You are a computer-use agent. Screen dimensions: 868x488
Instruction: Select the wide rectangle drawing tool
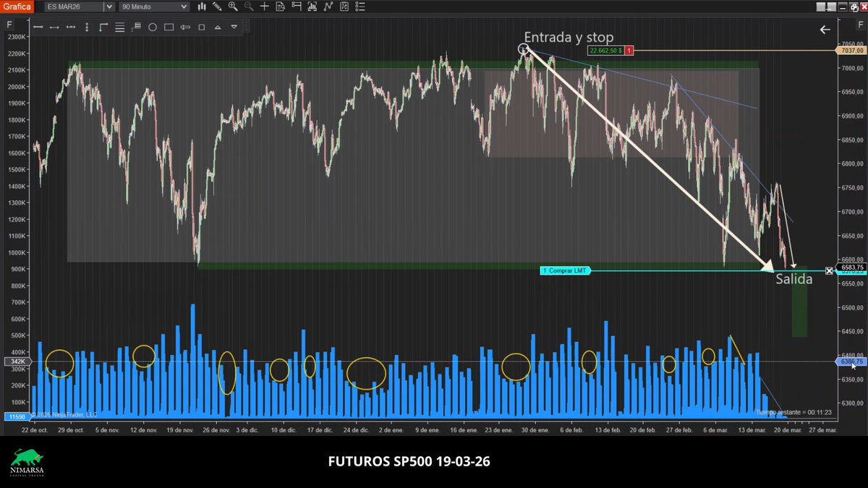[169, 27]
